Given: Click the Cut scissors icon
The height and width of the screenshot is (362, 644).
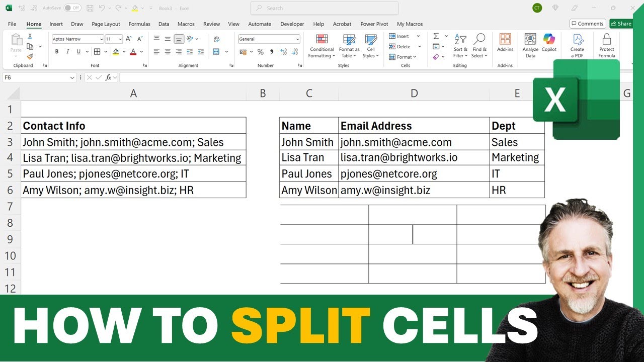Looking at the screenshot, I should [x=30, y=36].
